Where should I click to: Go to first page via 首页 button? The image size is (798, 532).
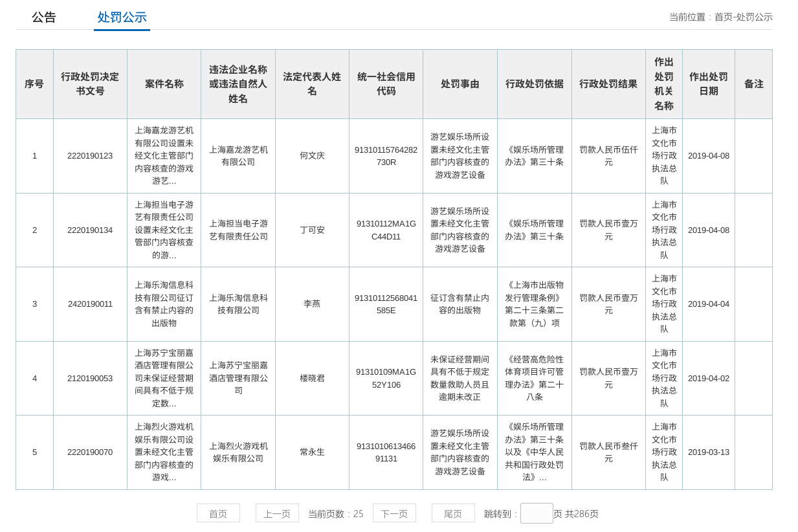tap(218, 513)
